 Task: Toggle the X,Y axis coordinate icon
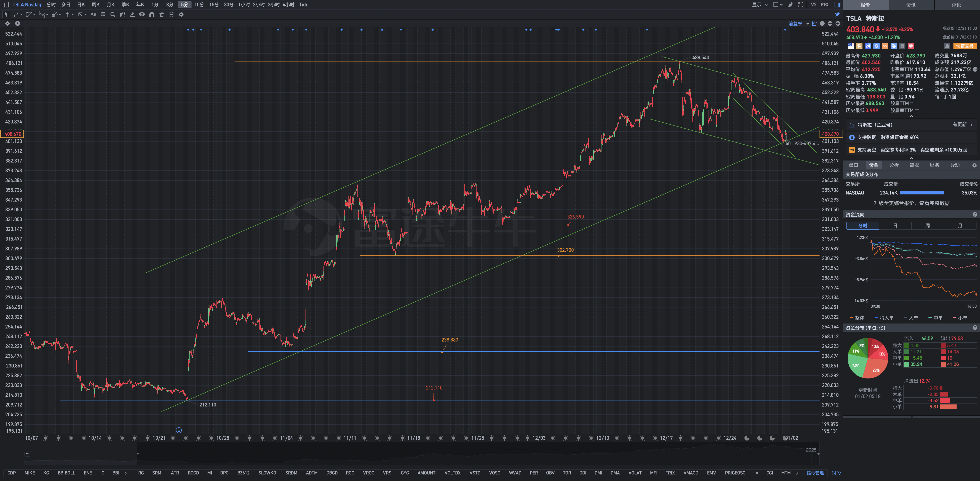tap(814, 24)
